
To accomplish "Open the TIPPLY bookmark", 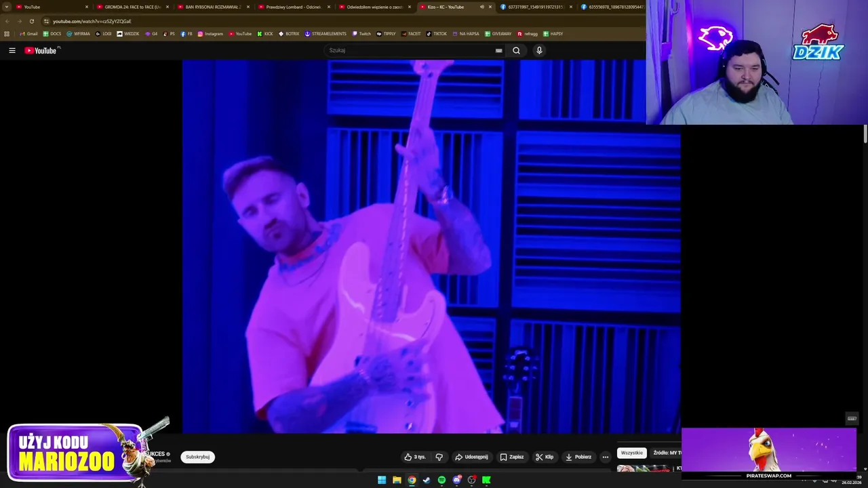I will (386, 34).
